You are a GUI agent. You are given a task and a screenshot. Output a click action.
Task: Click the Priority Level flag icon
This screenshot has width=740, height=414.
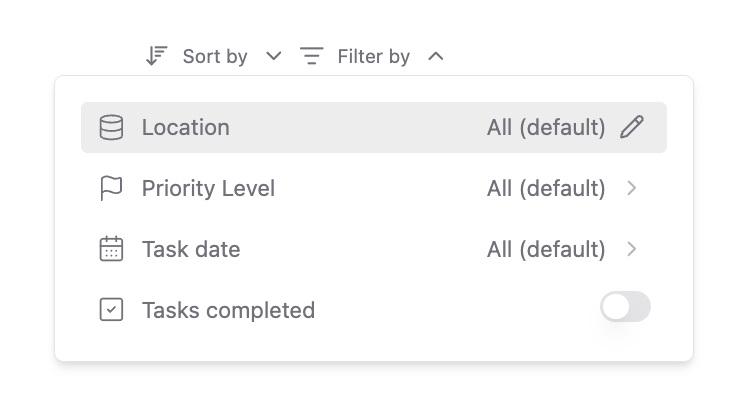tap(111, 188)
